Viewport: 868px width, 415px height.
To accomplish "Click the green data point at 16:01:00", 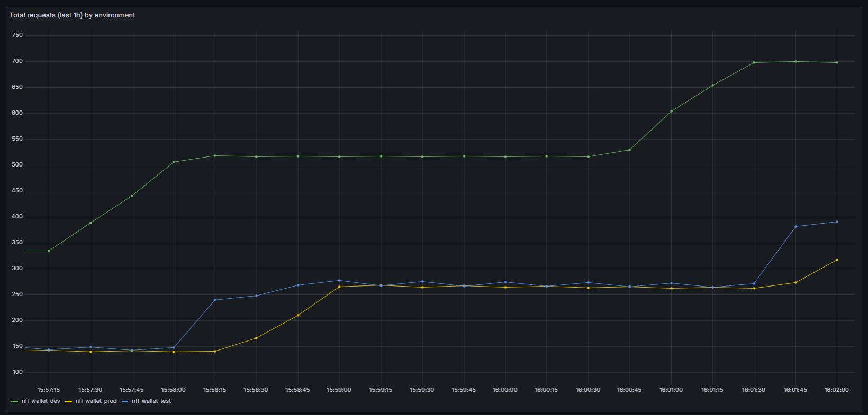I will pos(671,112).
